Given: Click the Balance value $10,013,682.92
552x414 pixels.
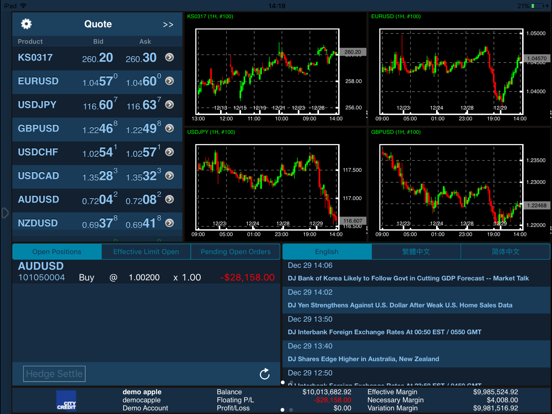Looking at the screenshot, I should click(x=327, y=392).
